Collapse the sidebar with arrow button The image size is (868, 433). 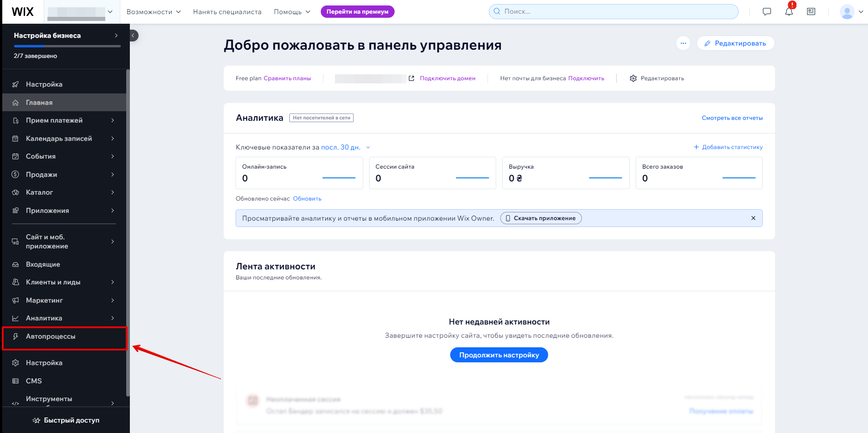[x=134, y=36]
